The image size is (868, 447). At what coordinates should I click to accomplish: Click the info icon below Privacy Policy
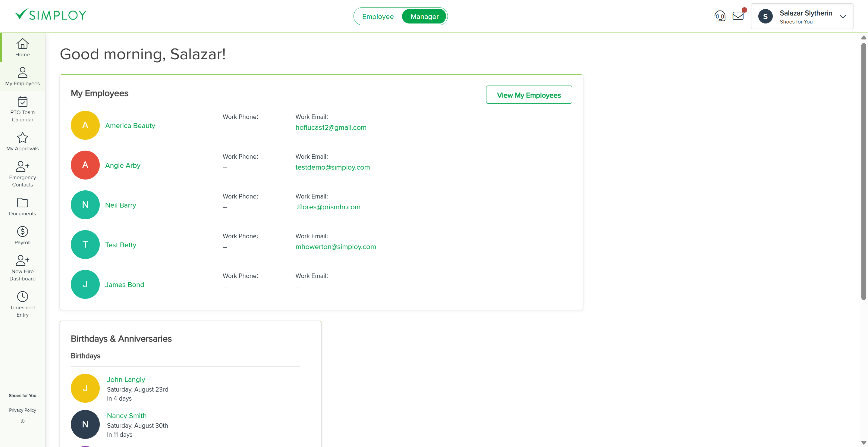[22, 421]
